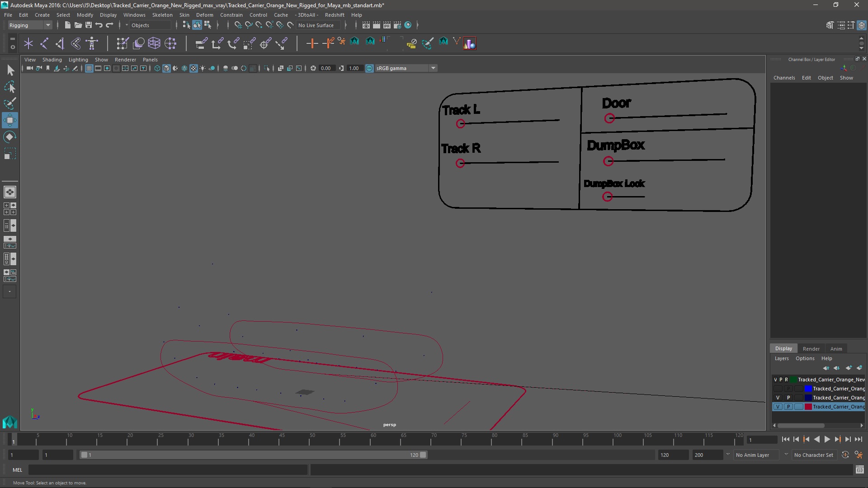Click the red layer color swatch
Viewport: 868px width, 488px height.
808,407
